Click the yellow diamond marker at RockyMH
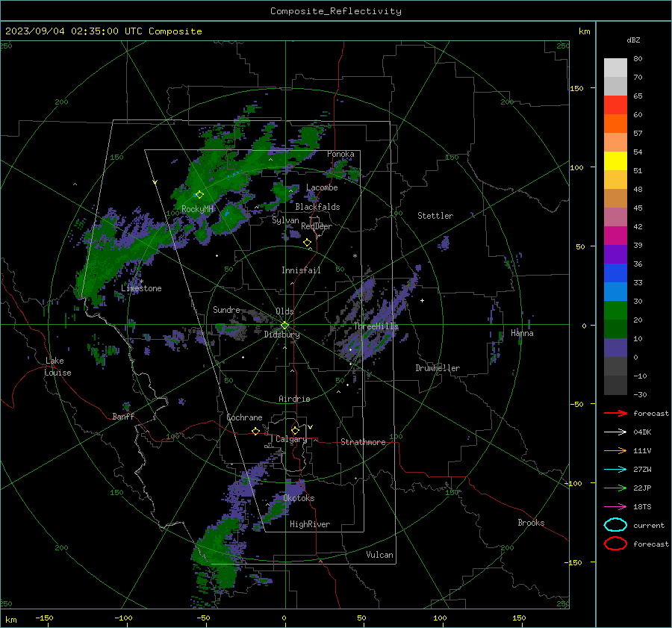This screenshot has height=628, width=672. point(199,195)
